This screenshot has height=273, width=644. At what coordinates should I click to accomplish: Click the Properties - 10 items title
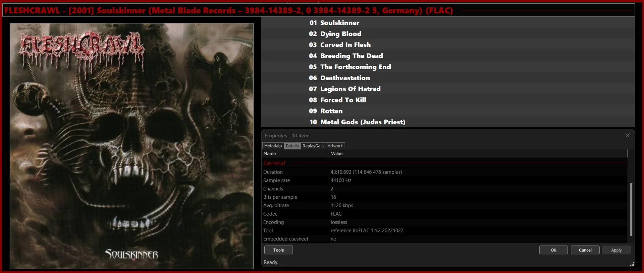click(287, 136)
